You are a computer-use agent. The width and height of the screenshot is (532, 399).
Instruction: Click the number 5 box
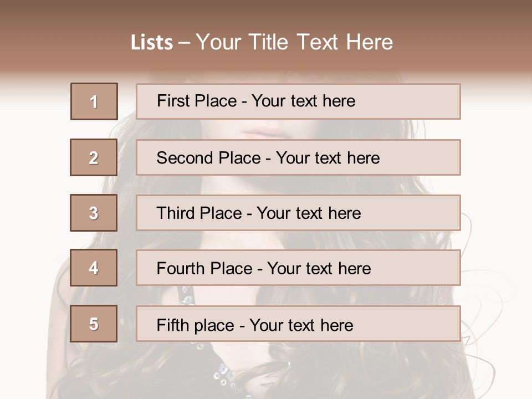[94, 324]
